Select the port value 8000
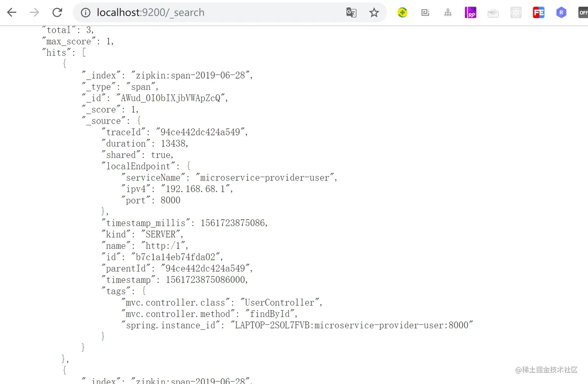The image size is (588, 384). point(170,200)
